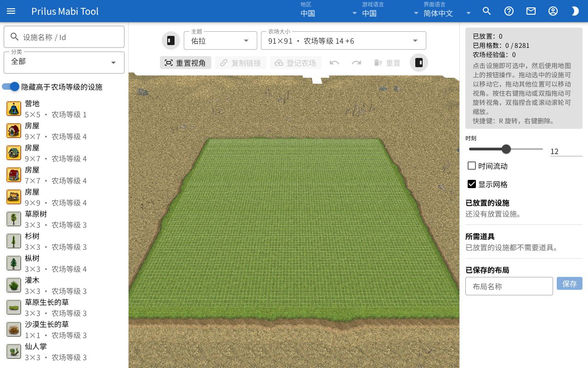Click the 复制链接 button
Screen dimensions: 588x368
(x=241, y=63)
